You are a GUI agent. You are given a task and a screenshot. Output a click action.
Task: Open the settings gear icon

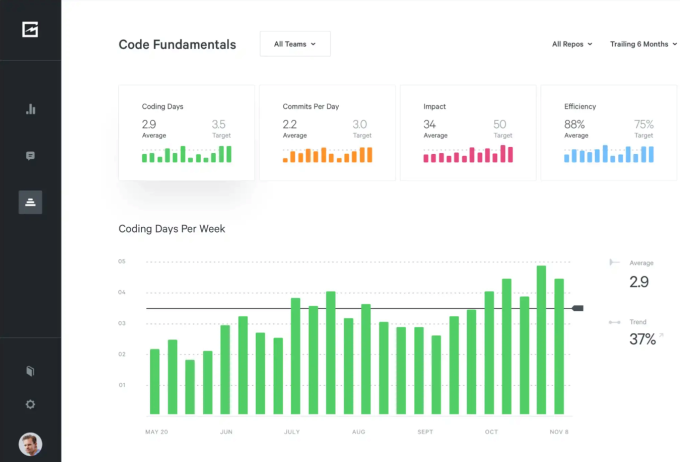30,404
